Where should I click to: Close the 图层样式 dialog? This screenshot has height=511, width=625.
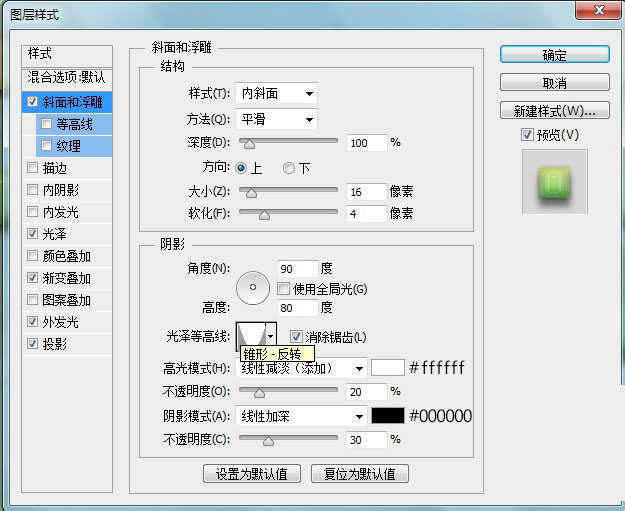[x=598, y=10]
